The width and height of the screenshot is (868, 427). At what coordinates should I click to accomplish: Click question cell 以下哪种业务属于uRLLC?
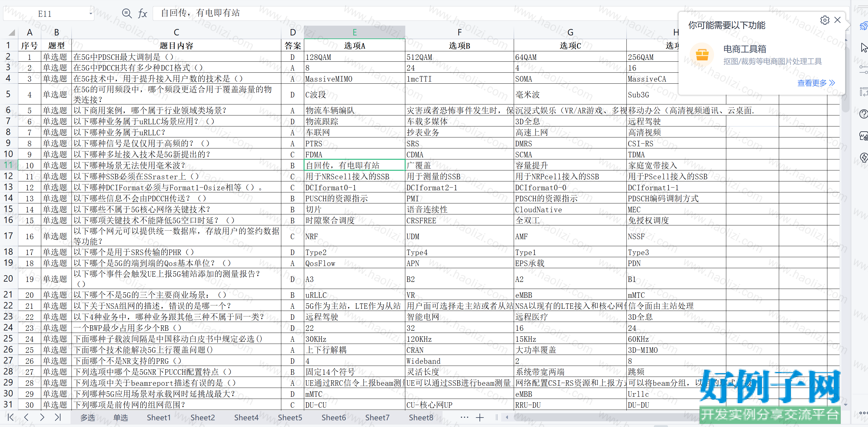[x=176, y=132]
